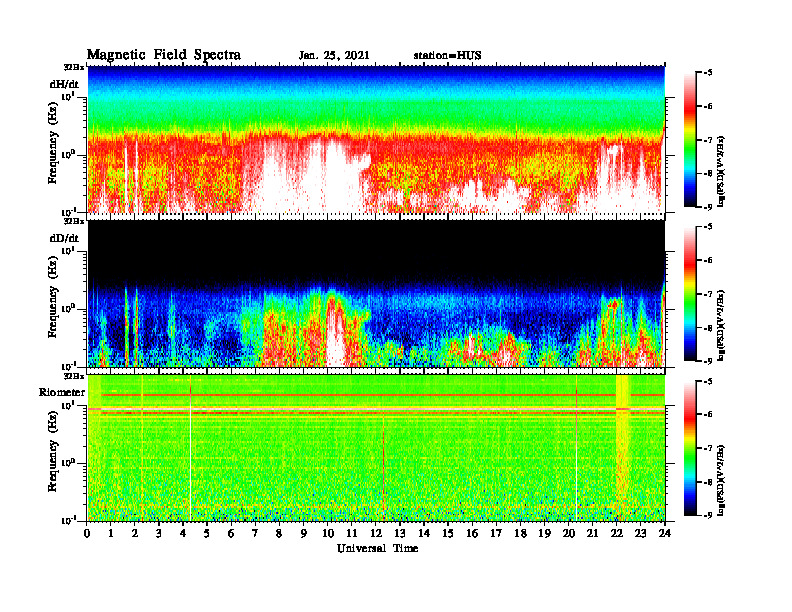Click the "dD/dt" panel label
This screenshot has width=792, height=612.
64,238
